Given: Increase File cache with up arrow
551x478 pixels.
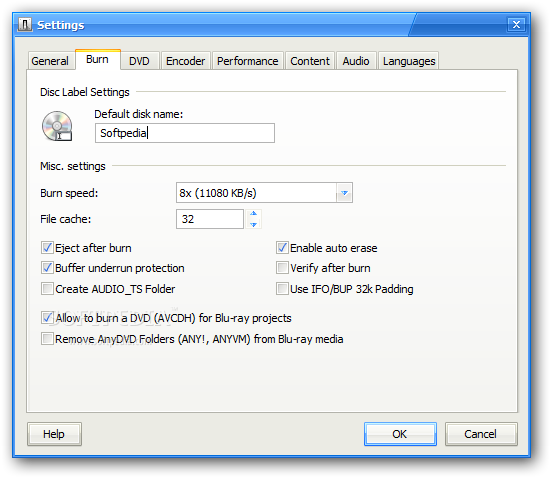Looking at the screenshot, I should [x=253, y=214].
